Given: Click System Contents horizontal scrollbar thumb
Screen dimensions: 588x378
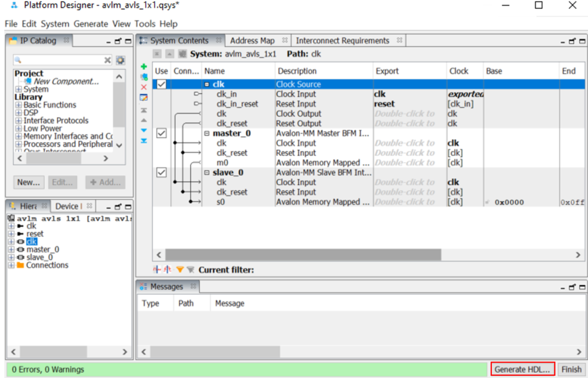Looking at the screenshot, I should 303,255.
